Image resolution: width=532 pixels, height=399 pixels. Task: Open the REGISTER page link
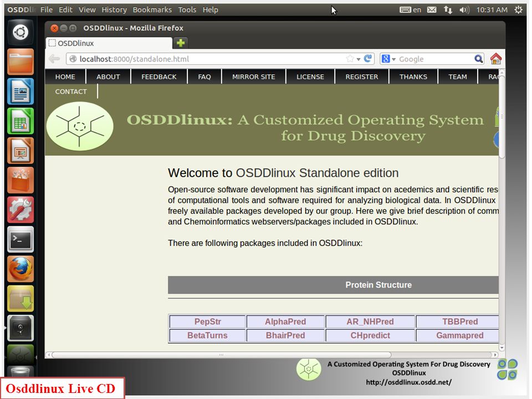tap(362, 76)
